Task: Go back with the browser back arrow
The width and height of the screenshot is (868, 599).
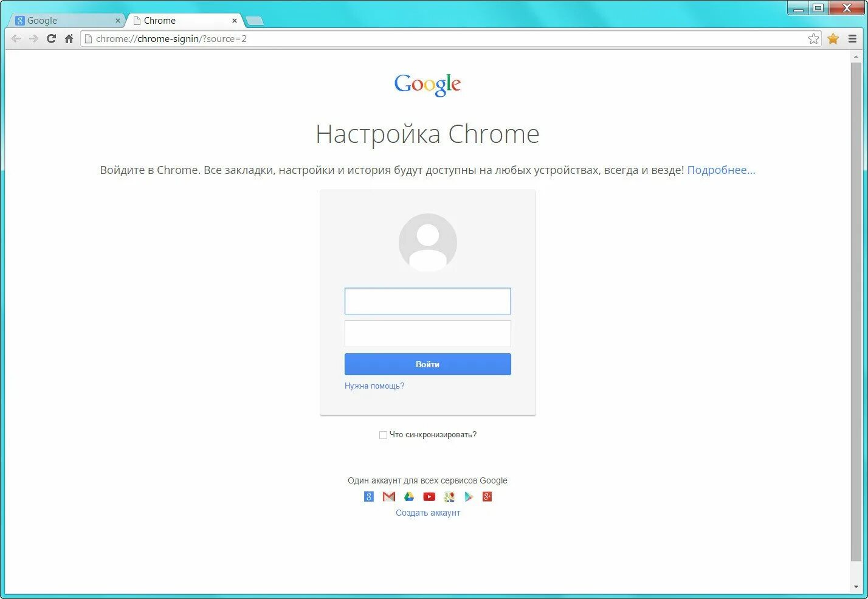Action: pyautogui.click(x=16, y=38)
